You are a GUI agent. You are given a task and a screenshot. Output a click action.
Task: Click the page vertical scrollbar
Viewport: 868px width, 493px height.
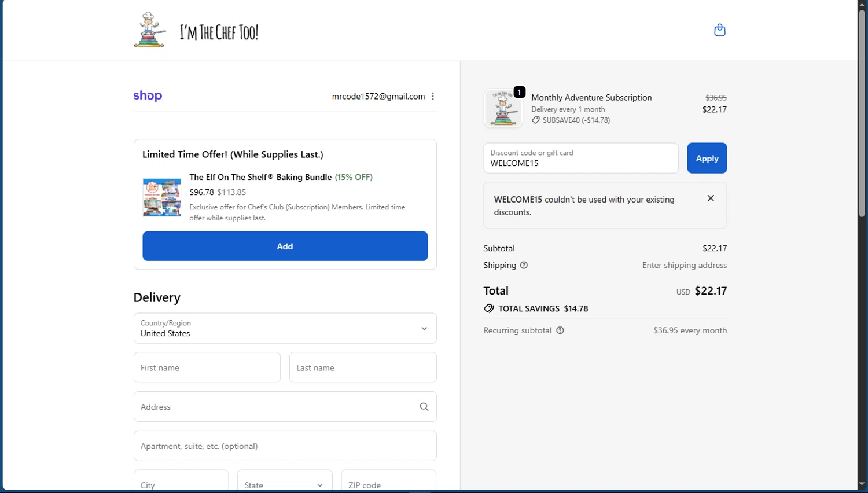point(862,113)
